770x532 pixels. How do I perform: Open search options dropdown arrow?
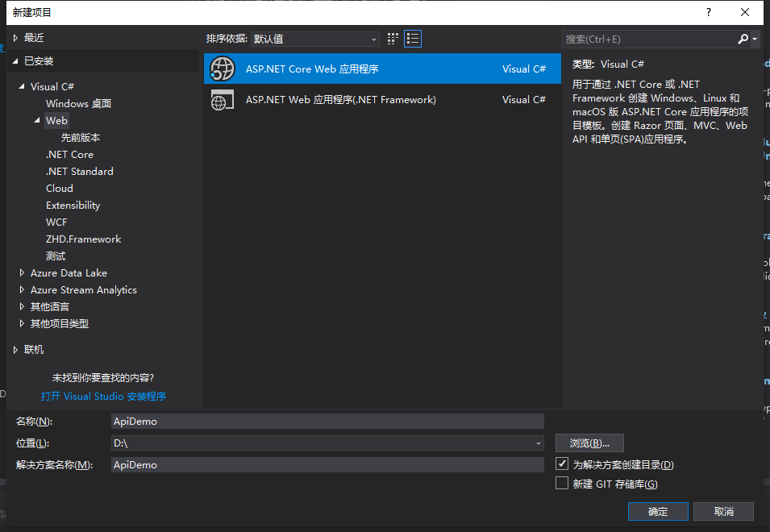tap(755, 39)
